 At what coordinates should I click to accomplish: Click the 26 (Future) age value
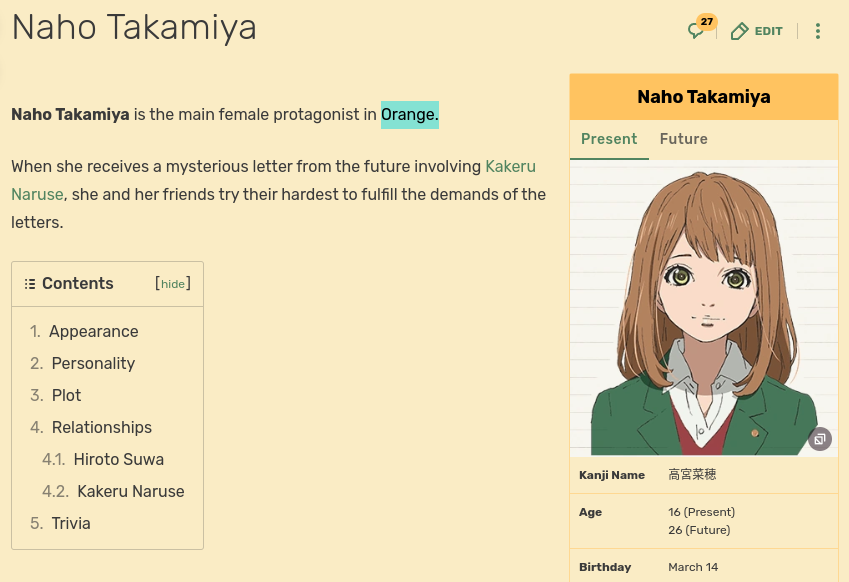pyautogui.click(x=699, y=529)
